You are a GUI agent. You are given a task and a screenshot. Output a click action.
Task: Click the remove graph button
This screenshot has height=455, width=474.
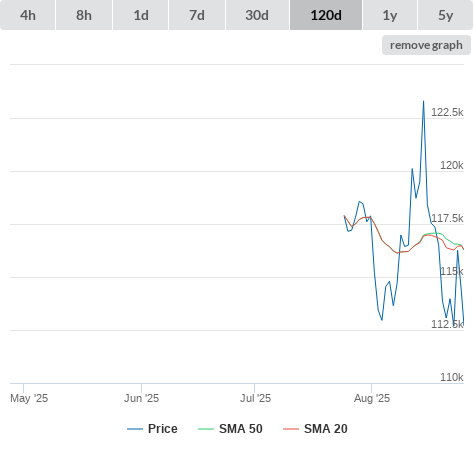point(426,45)
